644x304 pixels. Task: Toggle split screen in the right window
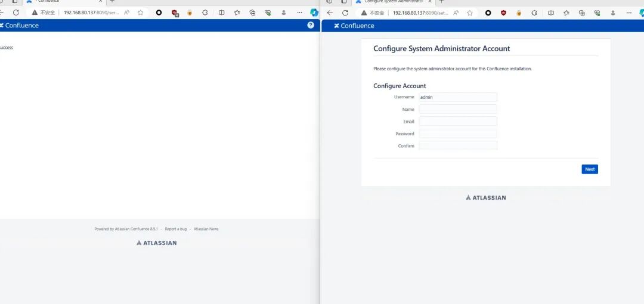pos(551,13)
